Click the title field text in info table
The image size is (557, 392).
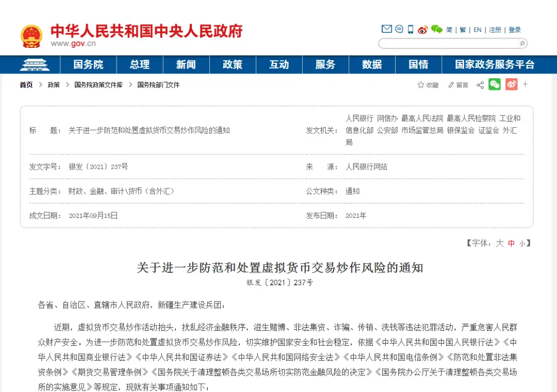click(x=149, y=130)
